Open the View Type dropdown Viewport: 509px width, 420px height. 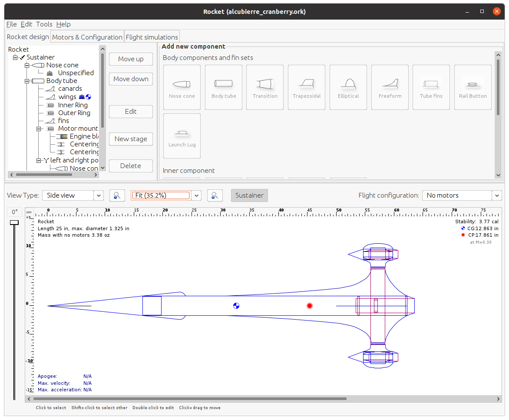[x=99, y=195]
